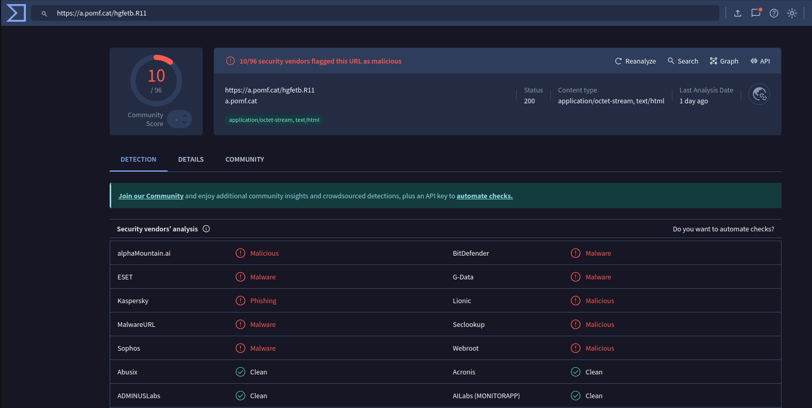Click the alert icon in alphaMountain.ai row

(240, 253)
